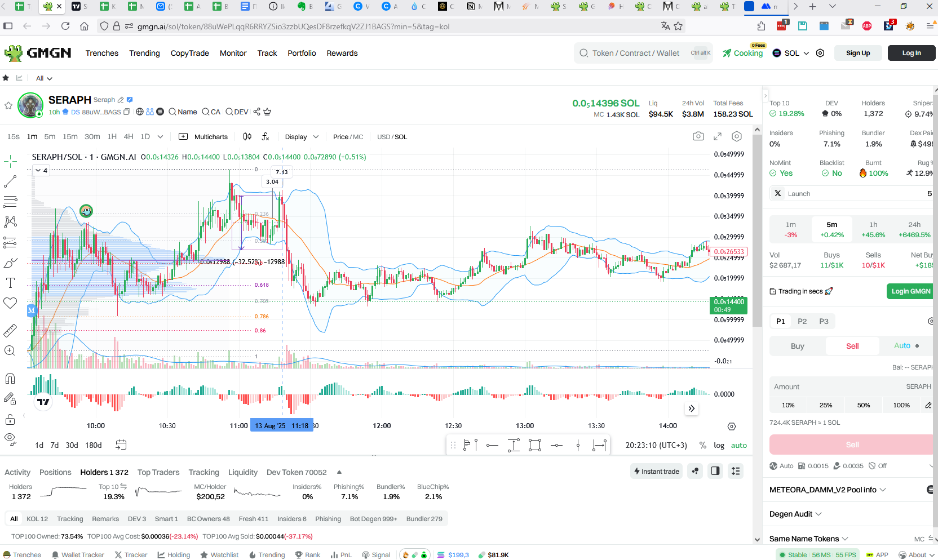Toggle percent scale on chart
938x560 pixels.
[703, 445]
